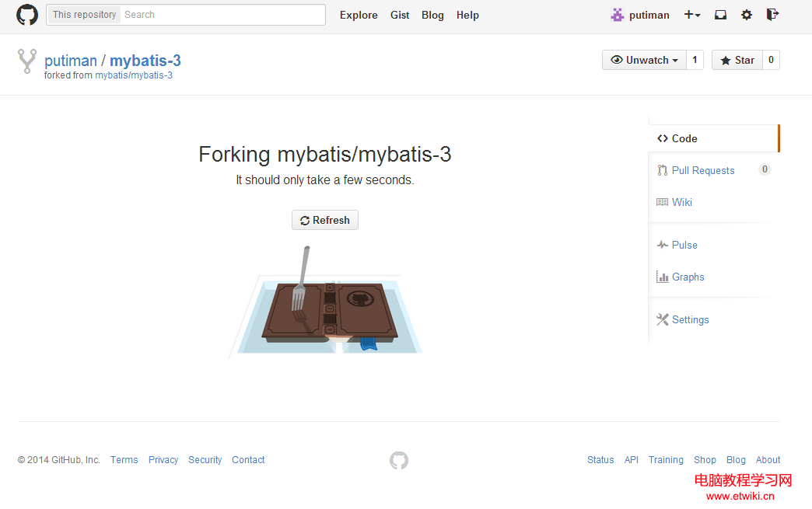This screenshot has width=812, height=509.
Task: Click the watchers count 1
Action: 695,60
